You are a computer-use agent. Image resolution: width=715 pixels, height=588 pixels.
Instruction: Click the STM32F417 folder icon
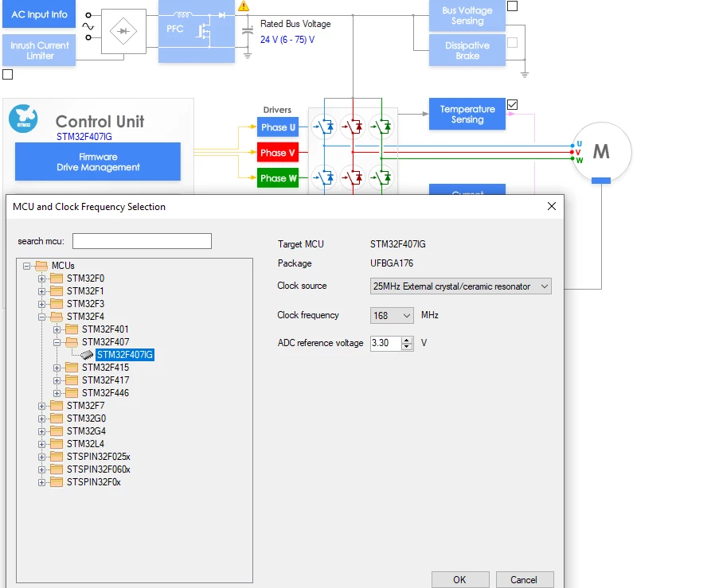click(72, 380)
